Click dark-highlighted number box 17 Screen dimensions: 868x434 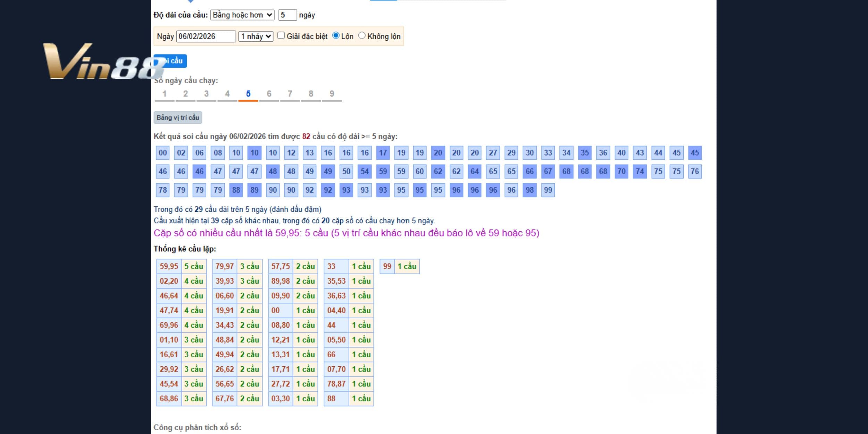pyautogui.click(x=383, y=153)
